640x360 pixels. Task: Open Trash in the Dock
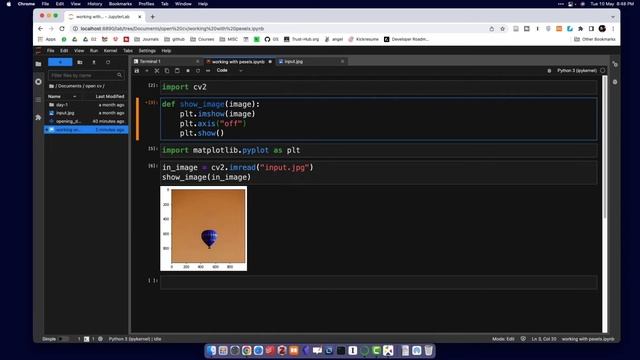pyautogui.click(x=429, y=351)
